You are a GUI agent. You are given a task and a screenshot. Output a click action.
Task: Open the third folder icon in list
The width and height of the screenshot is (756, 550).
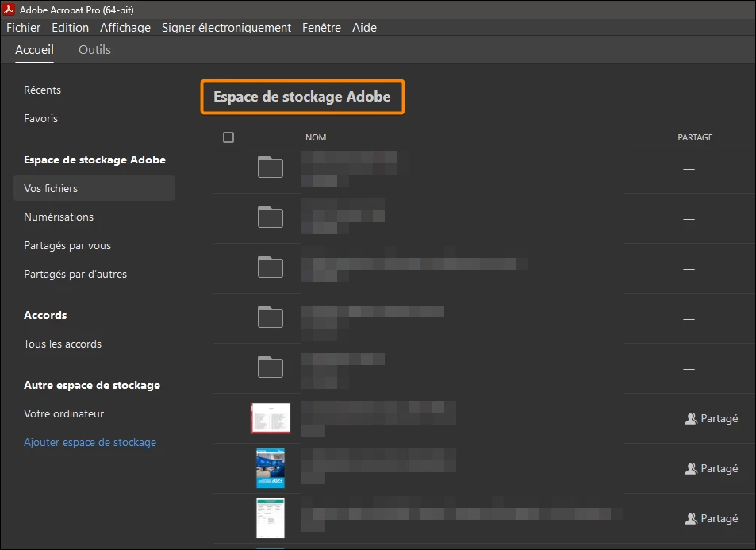271,267
